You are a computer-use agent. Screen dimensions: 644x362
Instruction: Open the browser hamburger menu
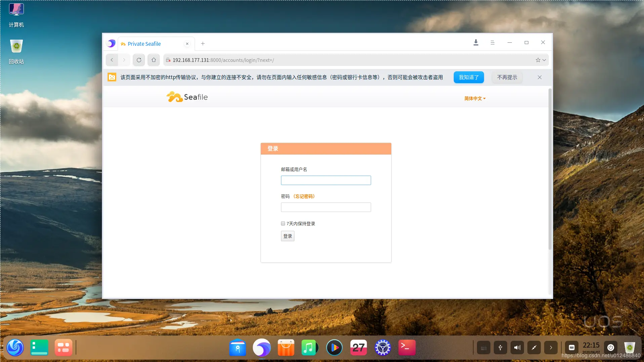pos(492,42)
